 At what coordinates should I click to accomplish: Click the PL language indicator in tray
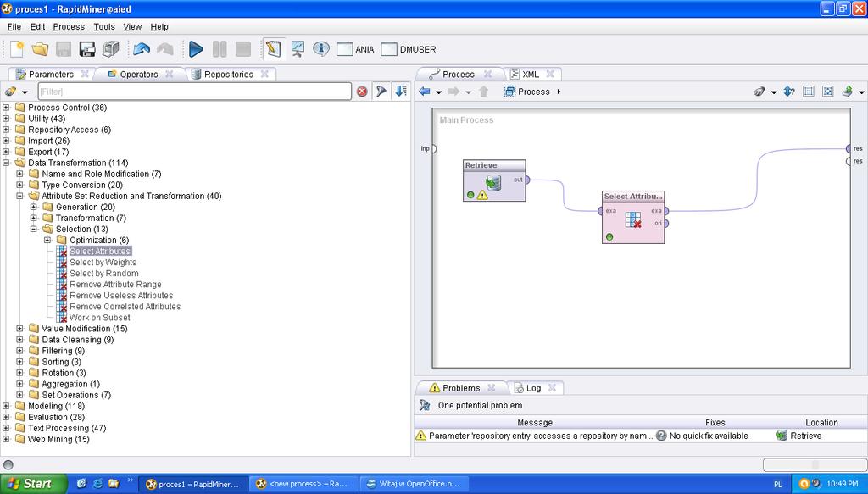[778, 484]
